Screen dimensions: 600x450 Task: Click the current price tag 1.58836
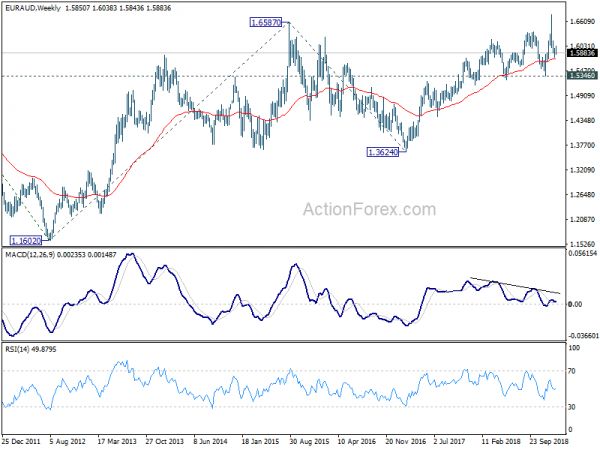[582, 53]
